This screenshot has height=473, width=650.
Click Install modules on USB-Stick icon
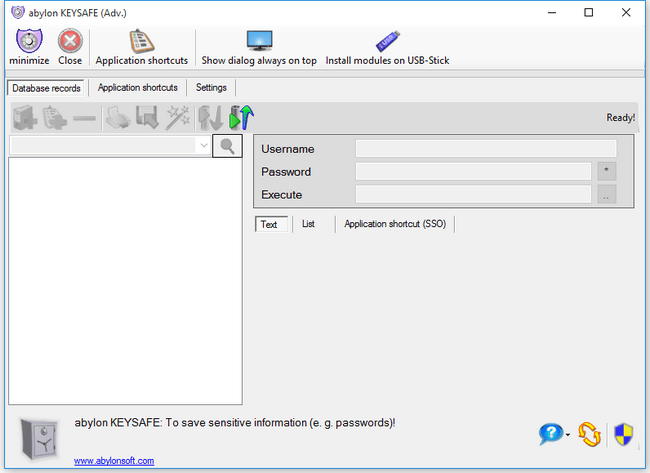(x=388, y=41)
